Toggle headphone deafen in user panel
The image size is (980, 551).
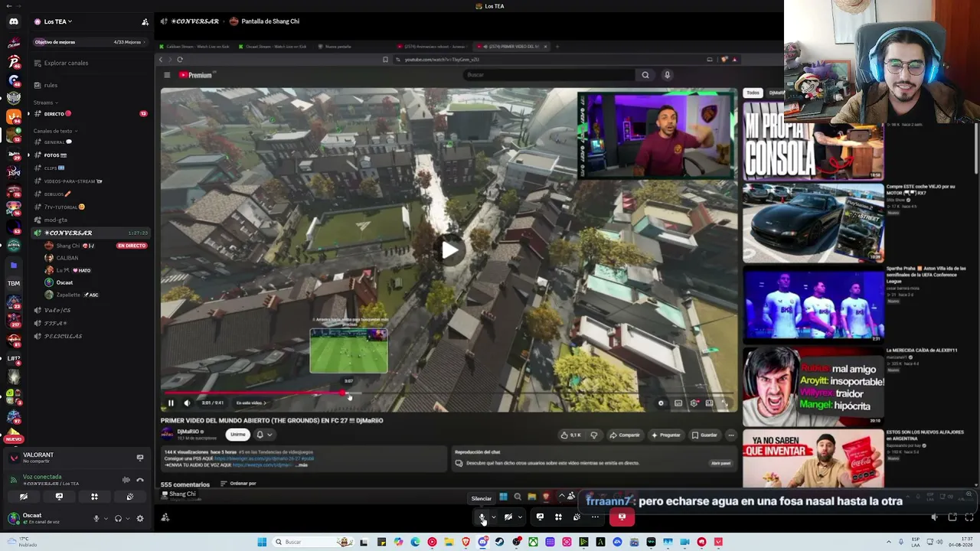(118, 518)
